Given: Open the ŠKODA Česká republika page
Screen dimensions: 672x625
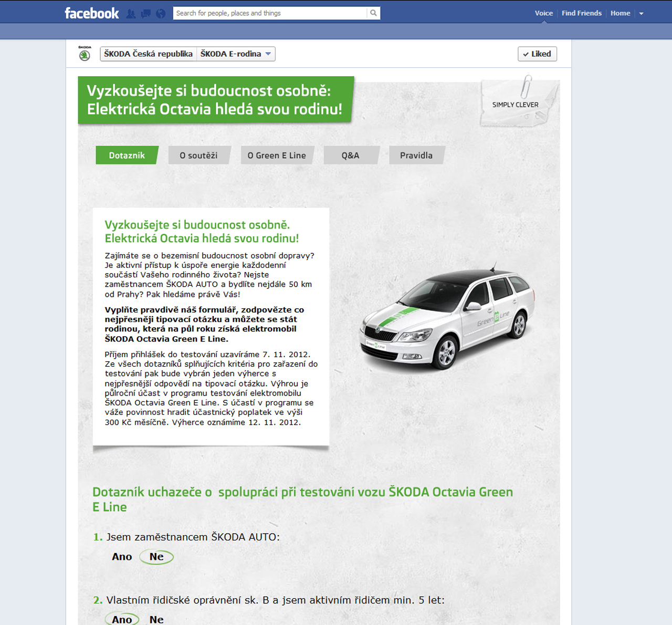Looking at the screenshot, I should point(149,54).
